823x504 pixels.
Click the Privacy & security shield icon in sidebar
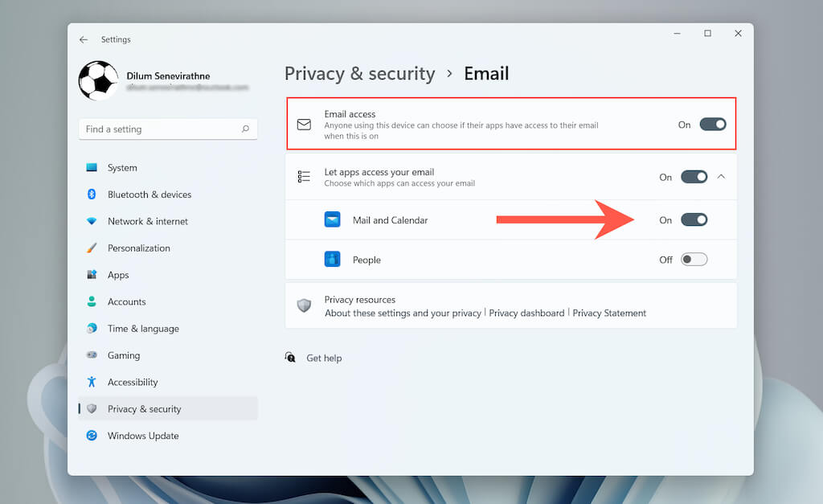pyautogui.click(x=92, y=408)
